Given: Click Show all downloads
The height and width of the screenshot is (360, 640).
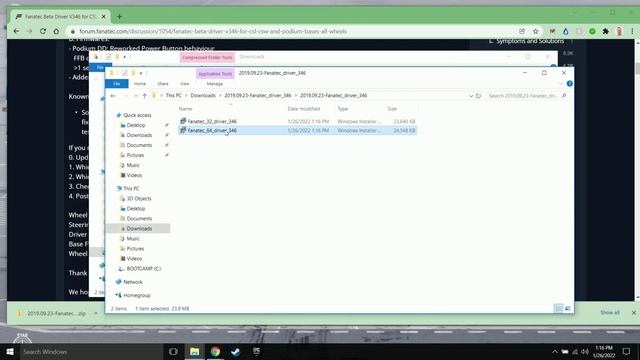Looking at the screenshot, I should (610, 312).
